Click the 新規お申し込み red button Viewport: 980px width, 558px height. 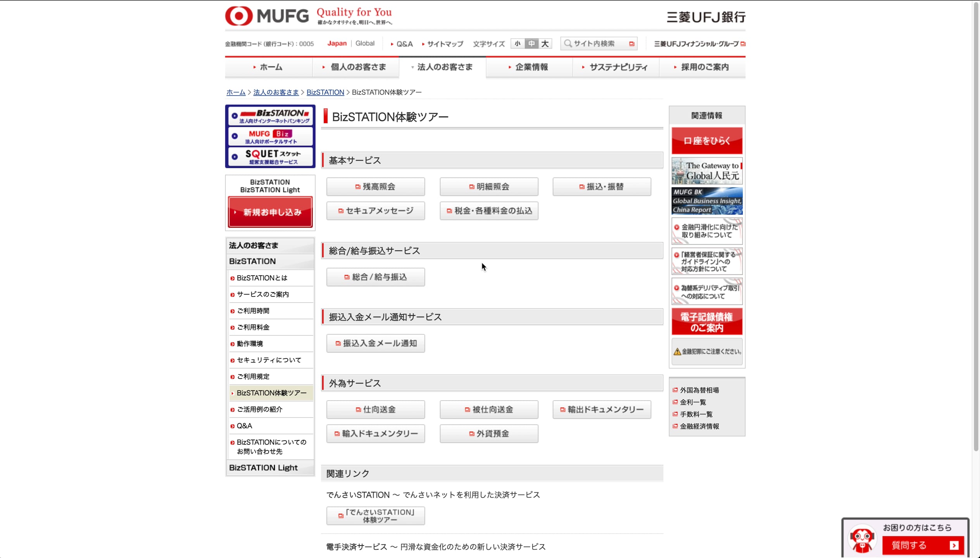270,212
